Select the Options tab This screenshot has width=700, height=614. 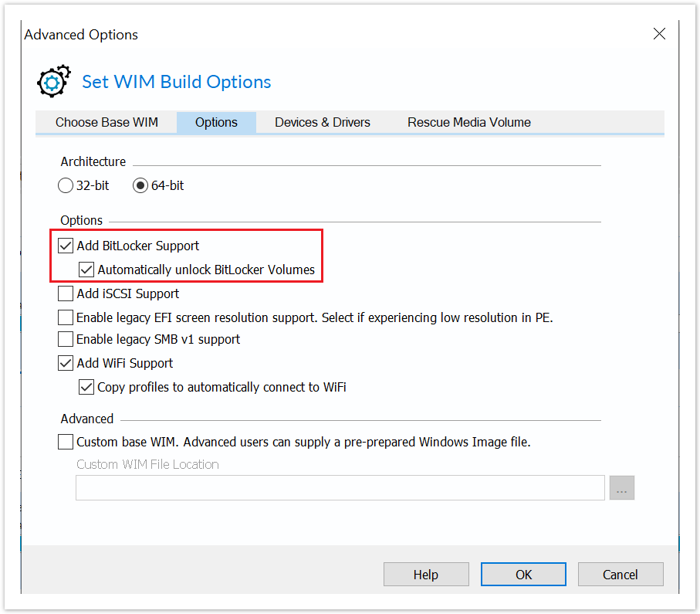pyautogui.click(x=217, y=122)
